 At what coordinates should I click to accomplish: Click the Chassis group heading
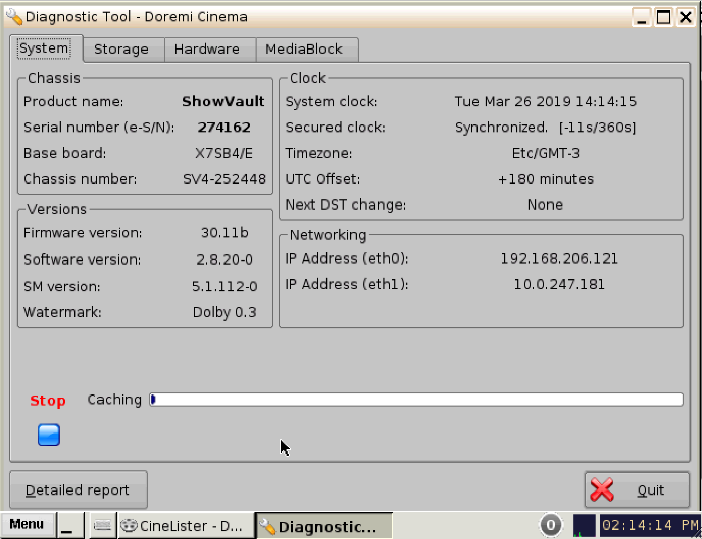click(x=54, y=78)
